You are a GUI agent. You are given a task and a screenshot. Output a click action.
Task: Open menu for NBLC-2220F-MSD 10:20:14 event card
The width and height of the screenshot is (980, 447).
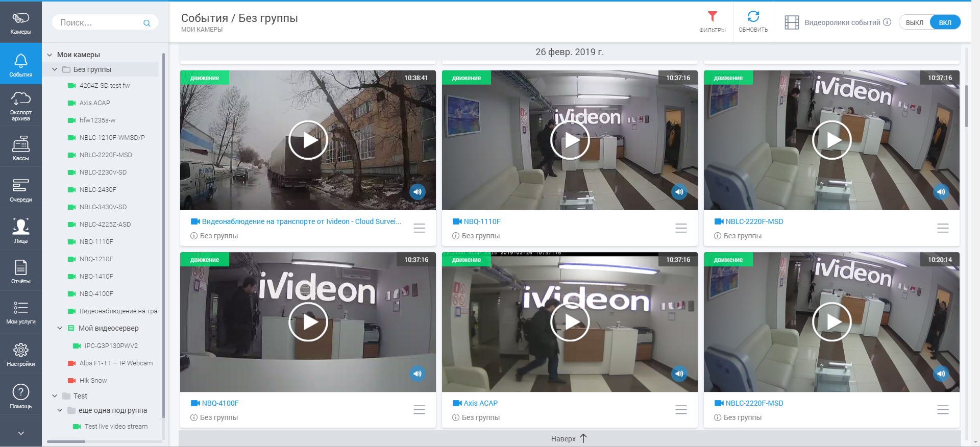(x=943, y=410)
